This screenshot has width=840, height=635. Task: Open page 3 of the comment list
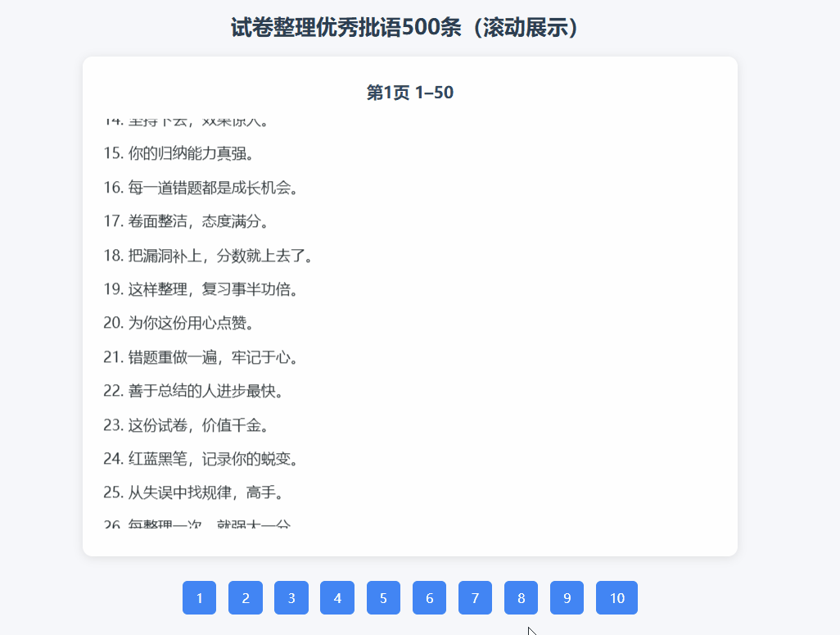(x=291, y=598)
